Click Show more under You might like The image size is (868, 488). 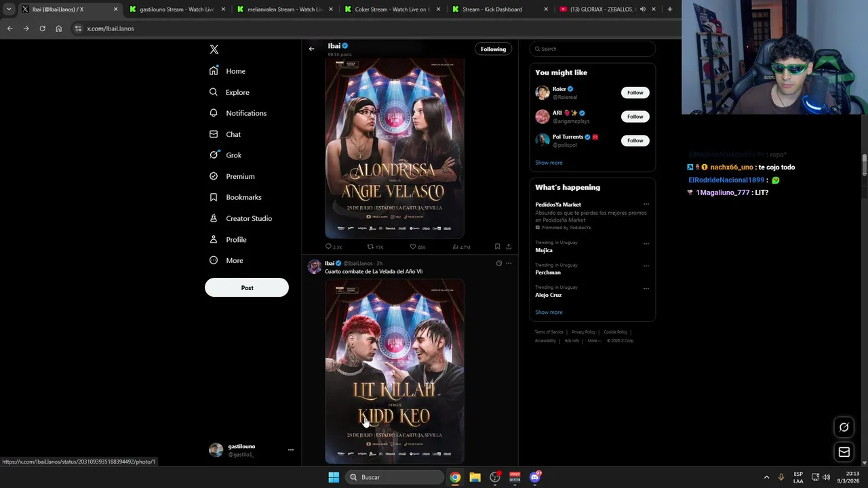click(549, 163)
